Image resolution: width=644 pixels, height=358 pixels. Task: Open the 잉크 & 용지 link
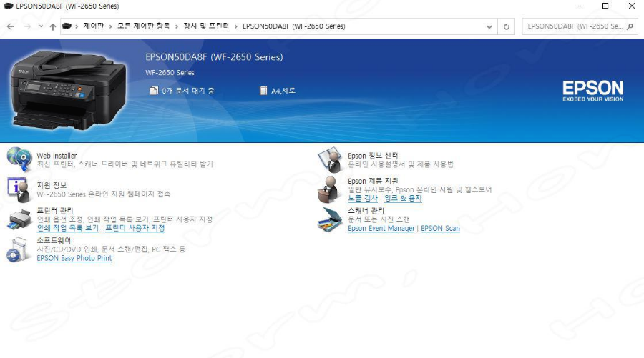403,198
